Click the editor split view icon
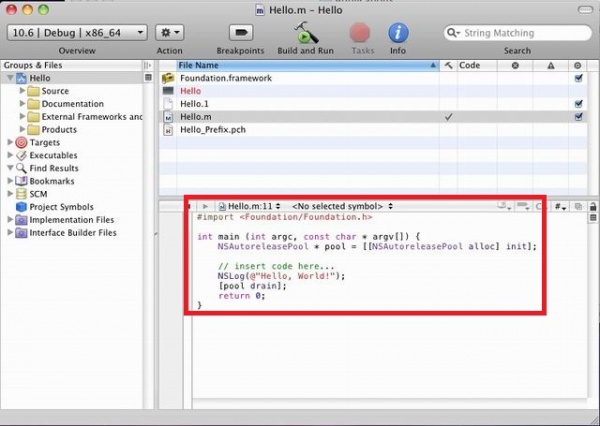 point(593,218)
